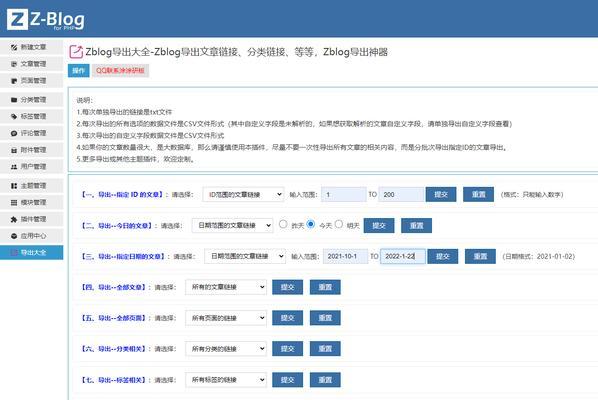Click the ID range end field containing 200
The image size is (598, 400).
click(401, 194)
